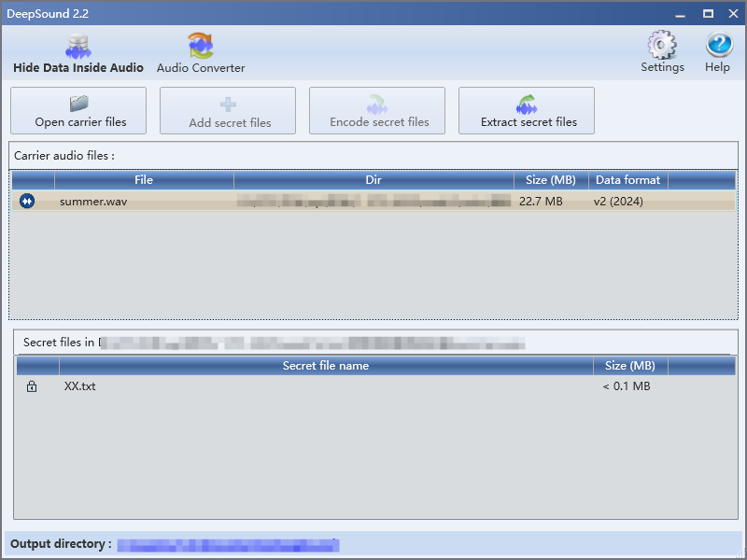Sort carrier list by File column header

[144, 180]
